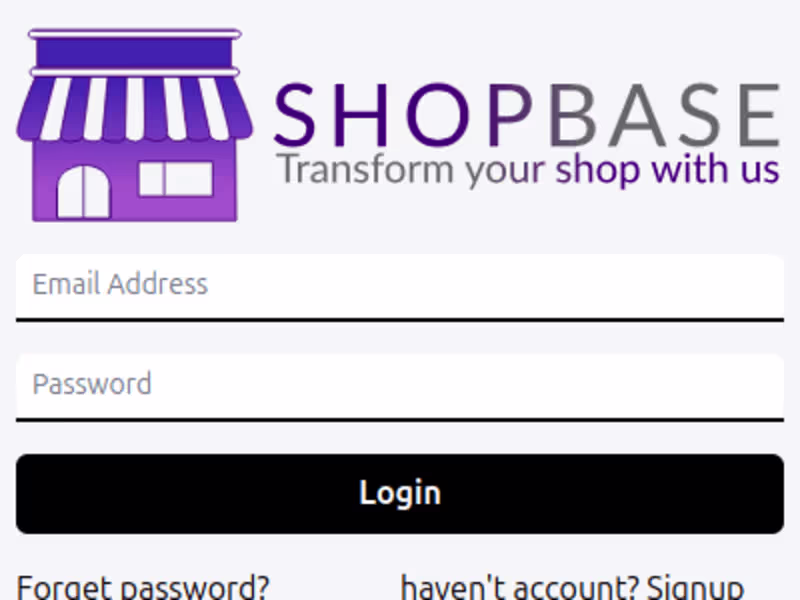Click the "Email Address" placeholder text
The image size is (800, 600).
tap(120, 284)
